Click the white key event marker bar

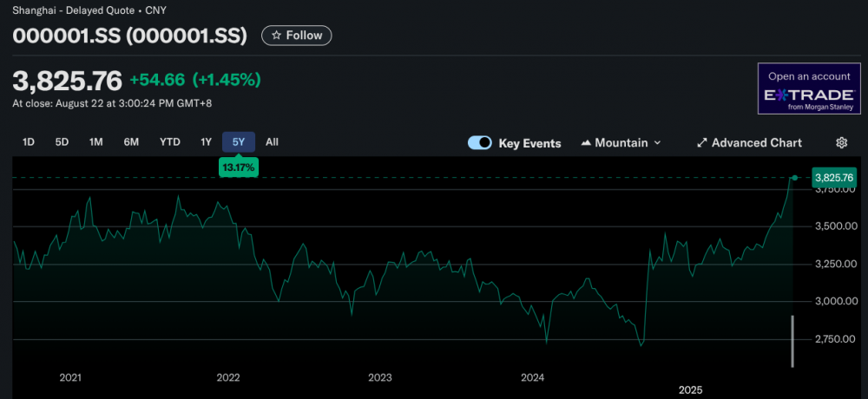click(792, 341)
